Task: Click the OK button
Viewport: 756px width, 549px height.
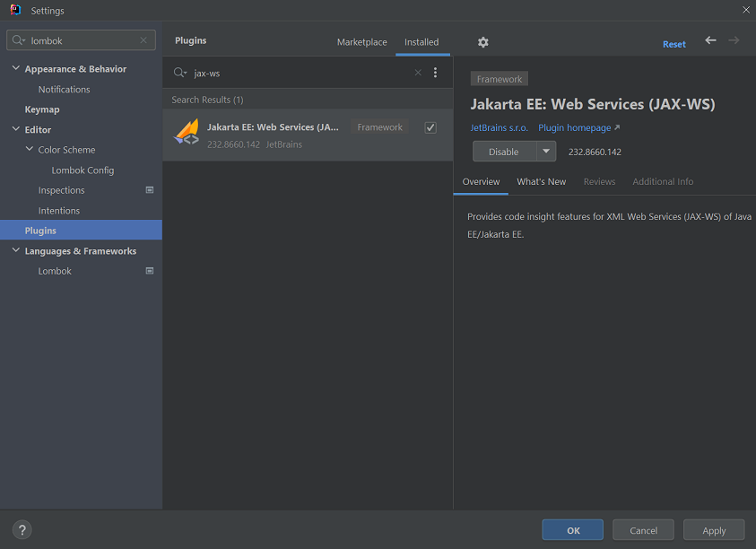Action: 573,530
